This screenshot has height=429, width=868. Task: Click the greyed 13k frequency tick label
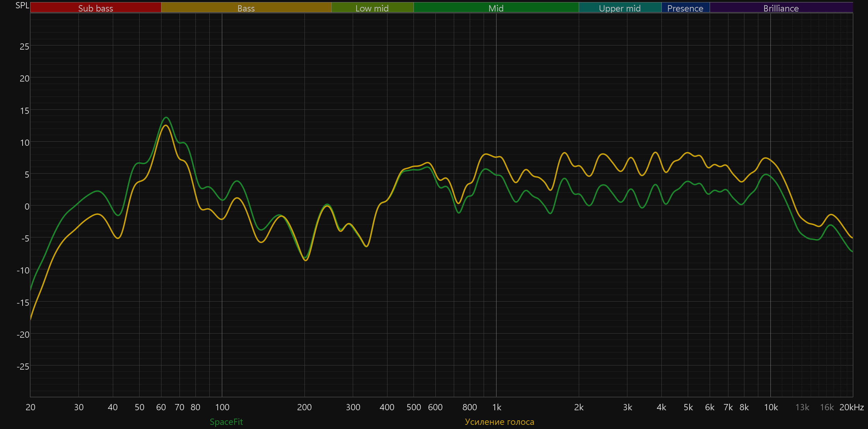pyautogui.click(x=802, y=407)
